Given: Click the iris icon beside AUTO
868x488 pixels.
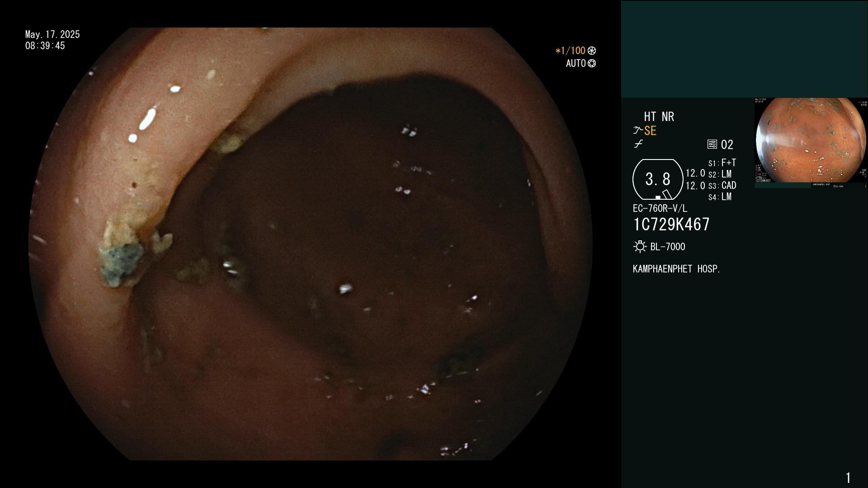Looking at the screenshot, I should click(592, 63).
